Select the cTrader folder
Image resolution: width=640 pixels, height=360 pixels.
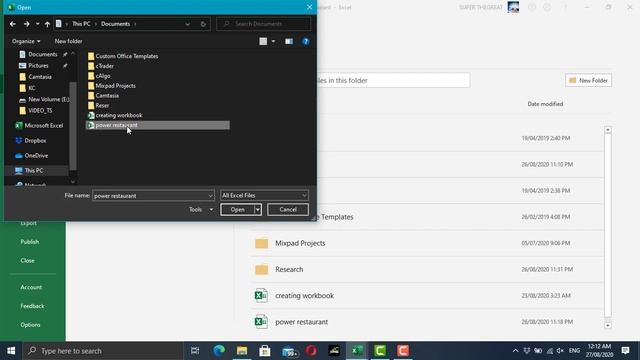pos(104,66)
